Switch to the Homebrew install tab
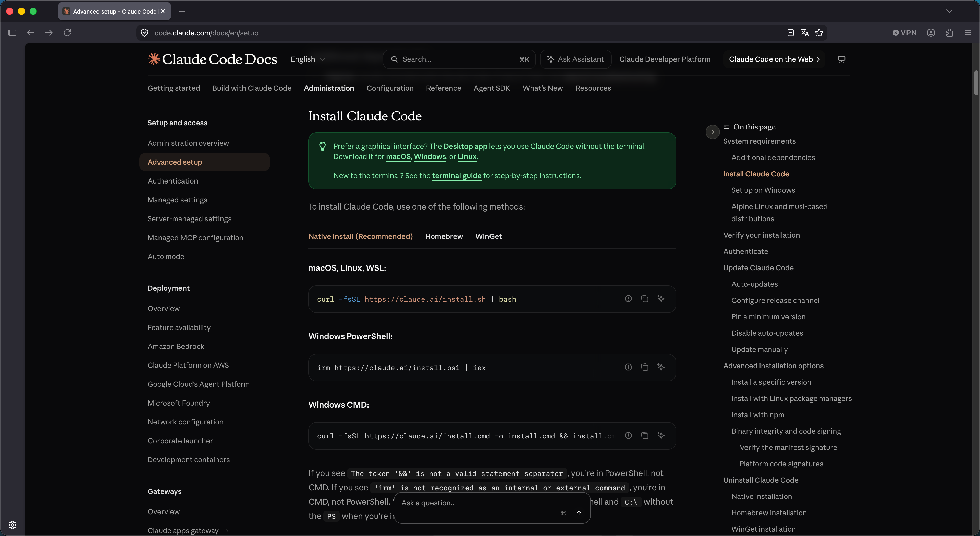Image resolution: width=980 pixels, height=536 pixels. pyautogui.click(x=444, y=236)
